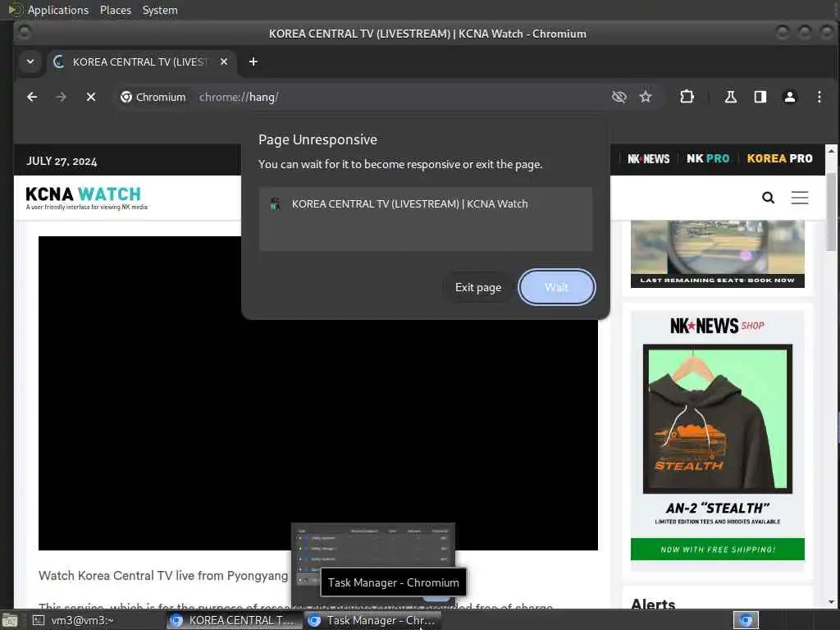Click the crossed-eye tracking protection icon
Screen dimensions: 840x630
click(x=619, y=97)
